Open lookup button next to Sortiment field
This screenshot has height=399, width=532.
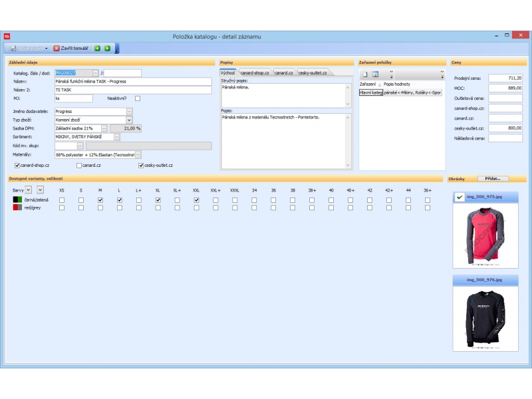point(116,137)
